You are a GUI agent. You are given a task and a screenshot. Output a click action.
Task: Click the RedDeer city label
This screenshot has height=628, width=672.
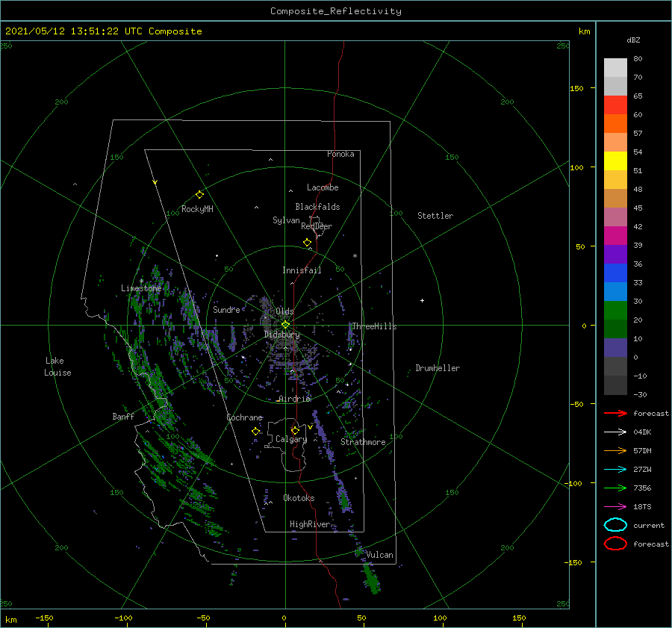(317, 226)
